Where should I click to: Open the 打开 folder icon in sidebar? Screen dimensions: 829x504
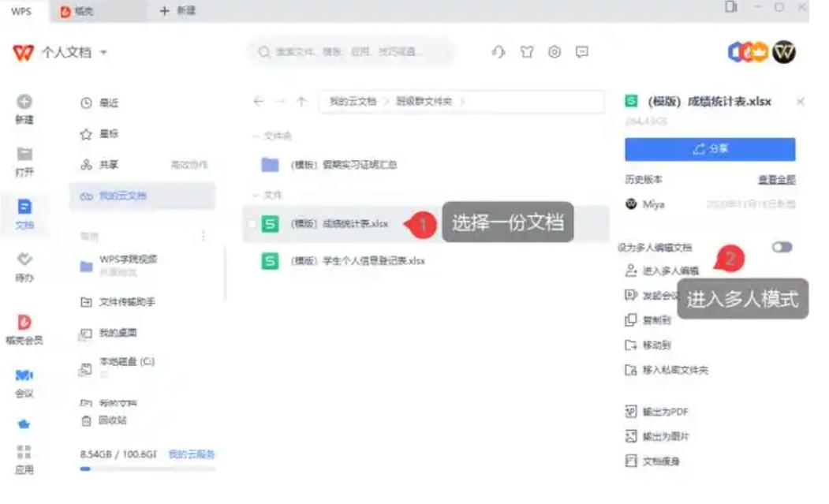24,154
